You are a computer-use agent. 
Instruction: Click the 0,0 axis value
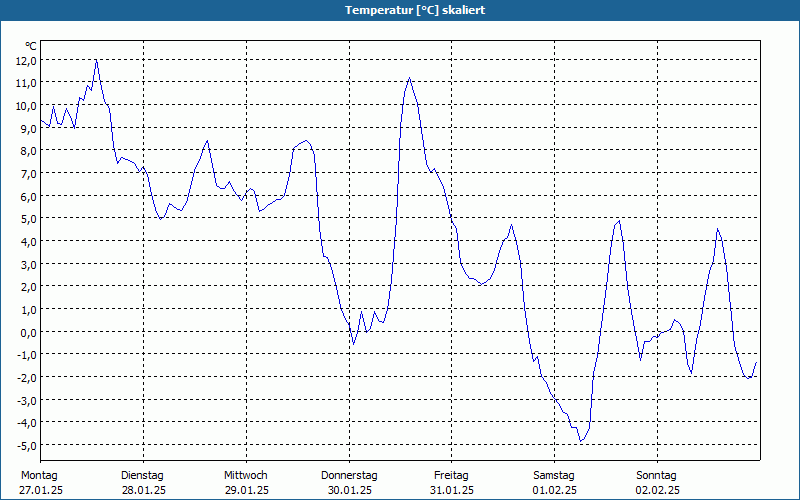[29, 332]
